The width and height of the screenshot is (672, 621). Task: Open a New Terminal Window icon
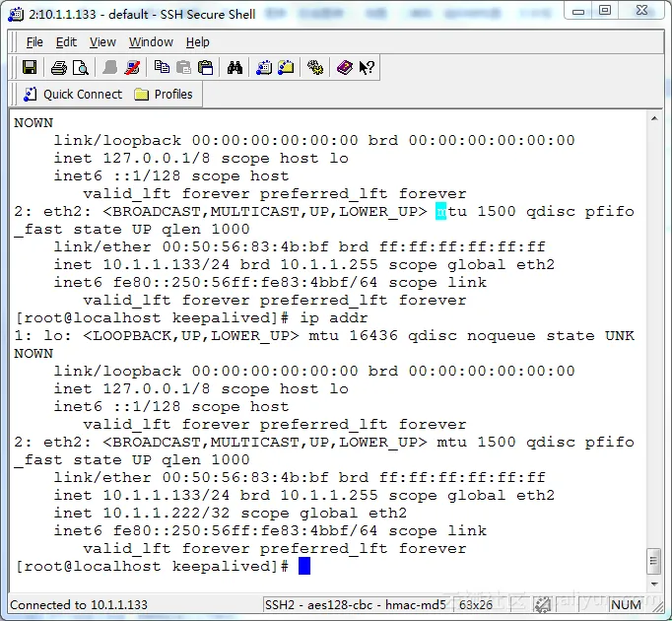[x=264, y=67]
